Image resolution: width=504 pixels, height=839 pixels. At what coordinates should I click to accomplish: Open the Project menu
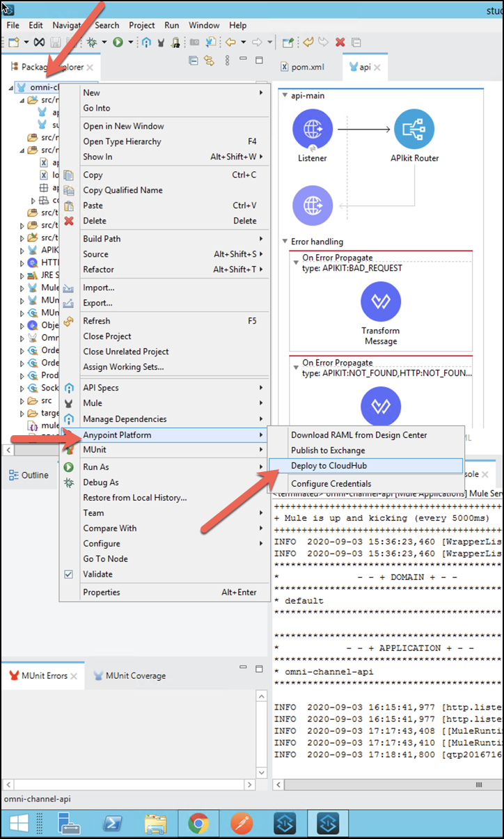[142, 25]
